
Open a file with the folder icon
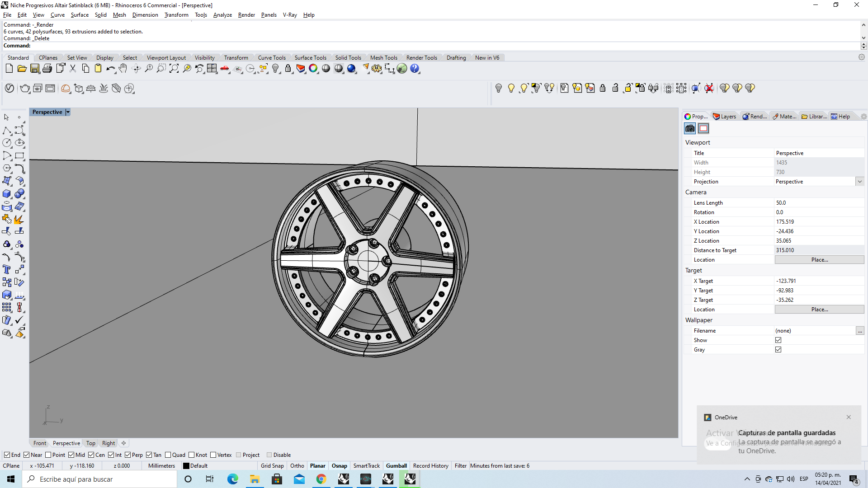[22, 69]
